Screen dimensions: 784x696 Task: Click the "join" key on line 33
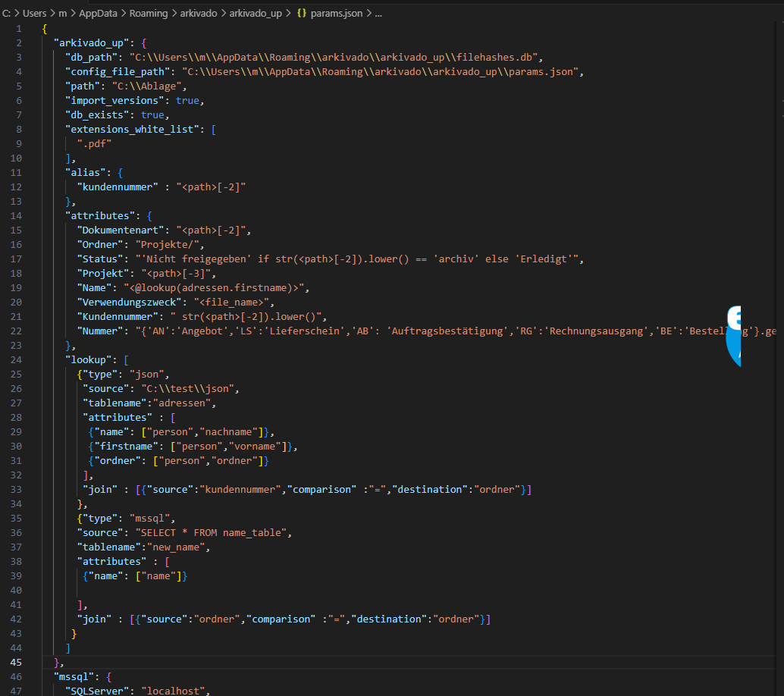[x=100, y=490]
